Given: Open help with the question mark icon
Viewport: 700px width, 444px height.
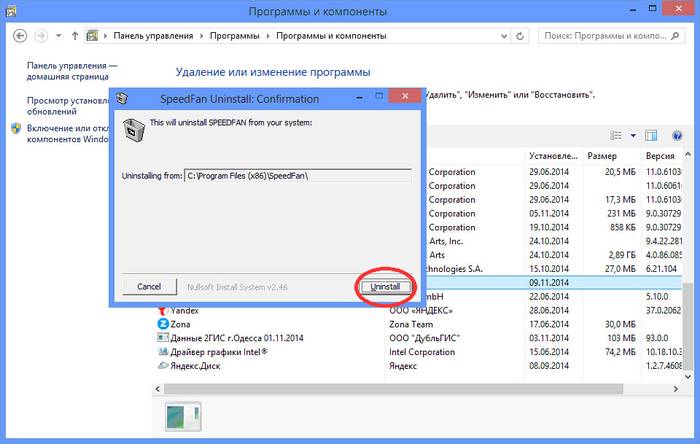Looking at the screenshot, I should click(677, 135).
